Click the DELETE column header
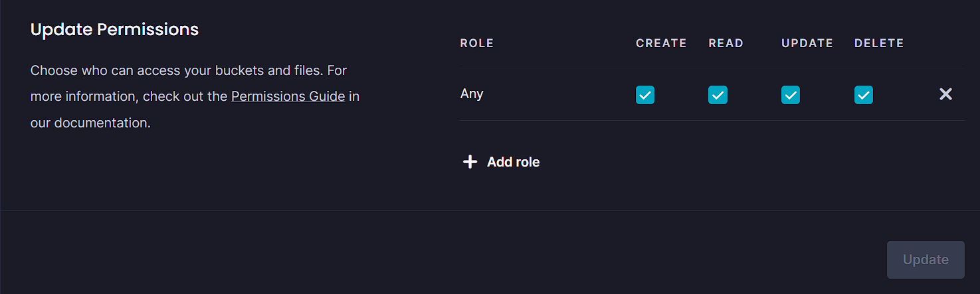 [879, 43]
